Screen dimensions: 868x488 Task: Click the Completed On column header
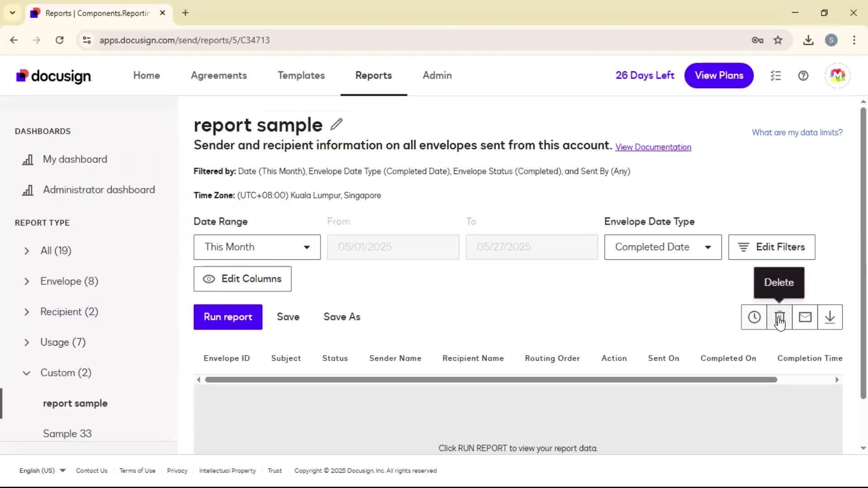click(x=728, y=358)
